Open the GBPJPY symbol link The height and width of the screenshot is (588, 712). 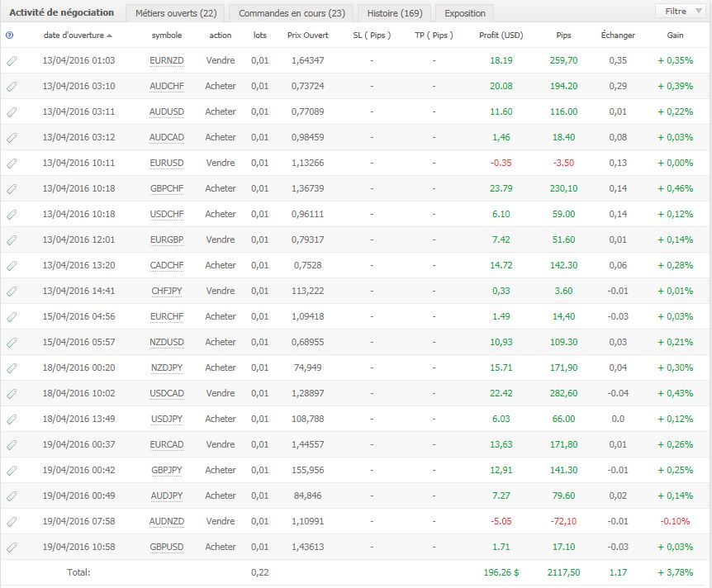click(167, 470)
